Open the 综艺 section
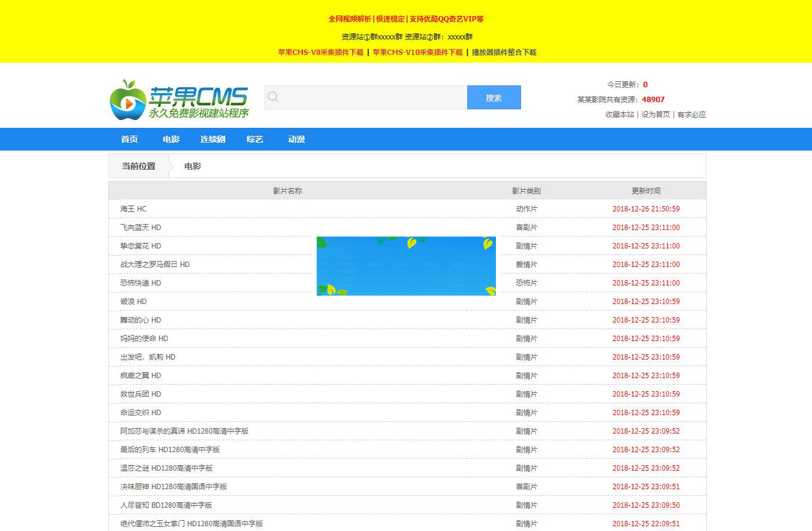812x531 pixels. [x=255, y=139]
